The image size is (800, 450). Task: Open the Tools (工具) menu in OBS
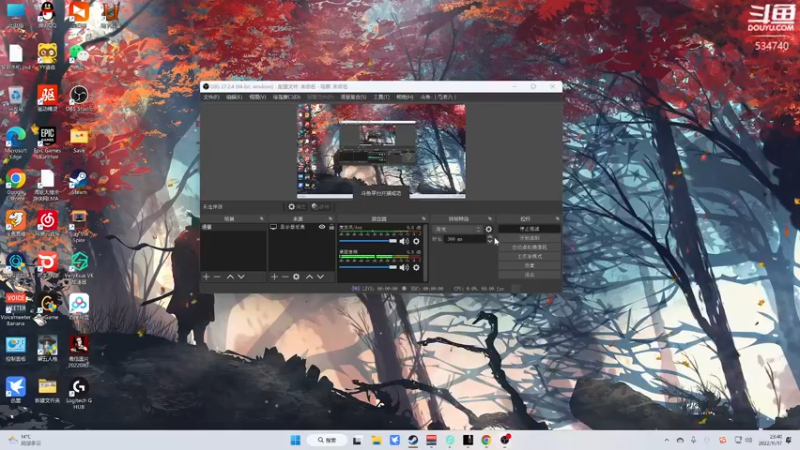(381, 97)
